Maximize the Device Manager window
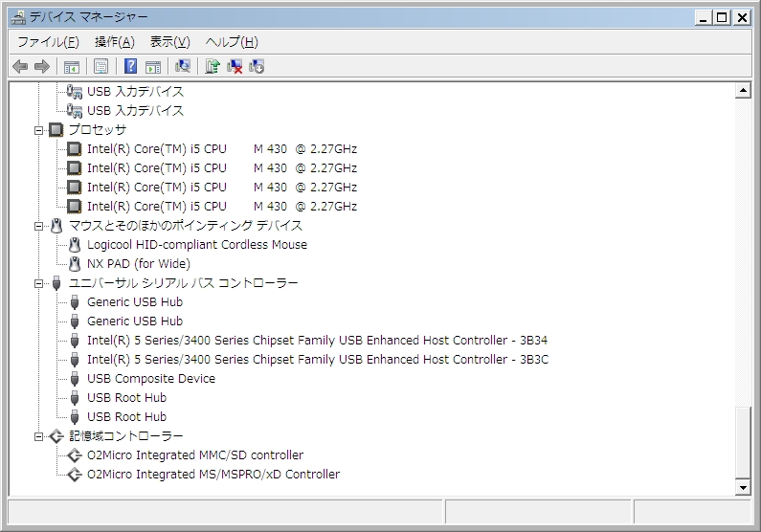 coord(722,18)
